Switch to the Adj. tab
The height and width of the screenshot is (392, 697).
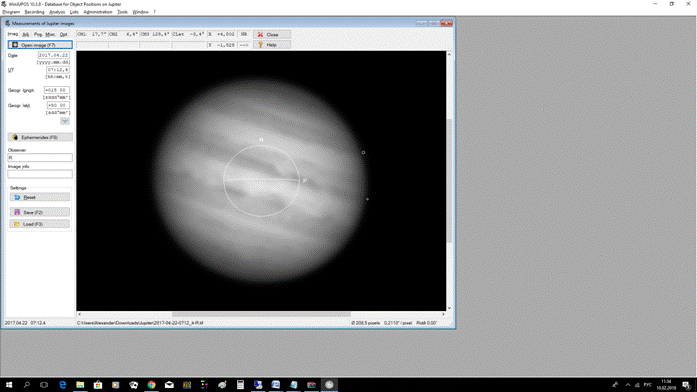coord(26,34)
